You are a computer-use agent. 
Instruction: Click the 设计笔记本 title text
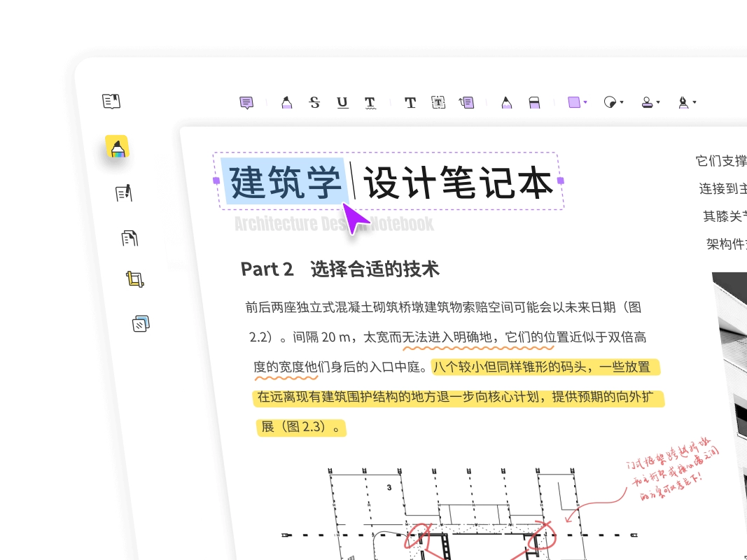point(459,183)
